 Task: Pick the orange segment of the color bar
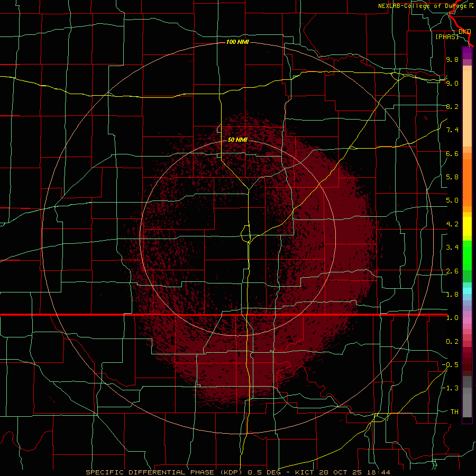point(467,183)
